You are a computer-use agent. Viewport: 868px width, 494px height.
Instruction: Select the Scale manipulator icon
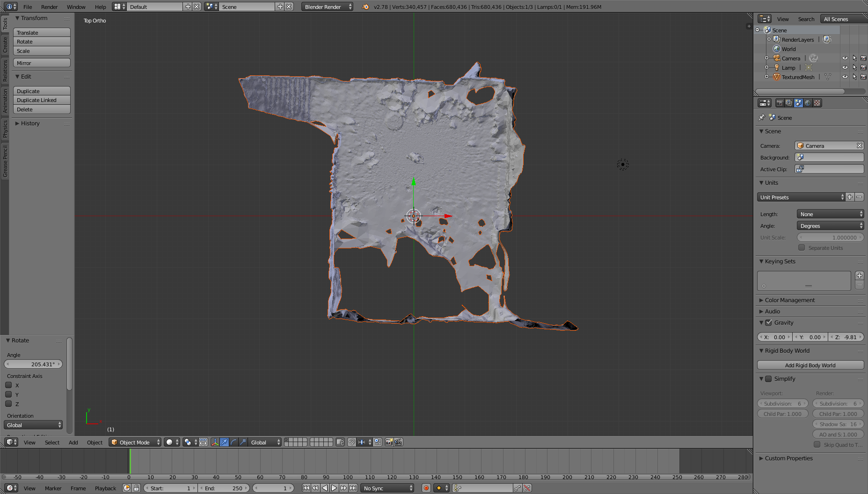click(x=243, y=442)
